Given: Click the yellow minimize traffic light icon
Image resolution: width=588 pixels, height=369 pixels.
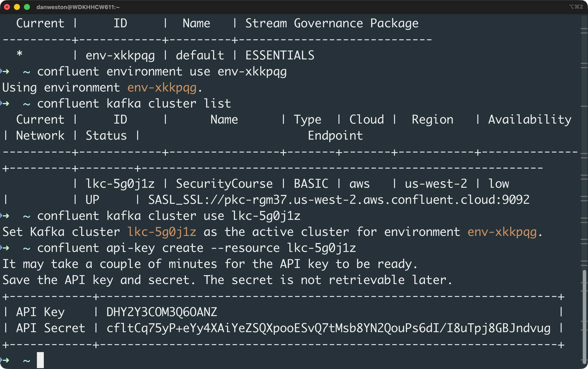Looking at the screenshot, I should pyautogui.click(x=17, y=7).
